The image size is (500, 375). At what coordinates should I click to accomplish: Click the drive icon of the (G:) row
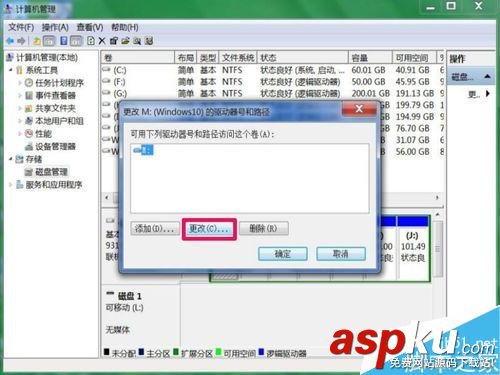106,93
